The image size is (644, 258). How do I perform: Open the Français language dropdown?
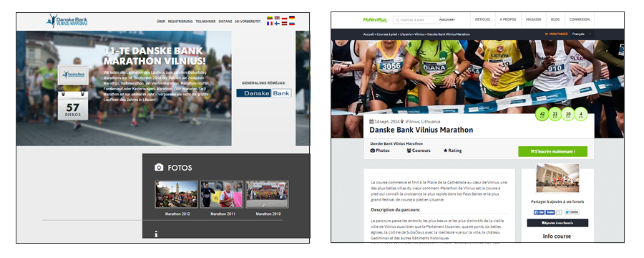coord(582,34)
